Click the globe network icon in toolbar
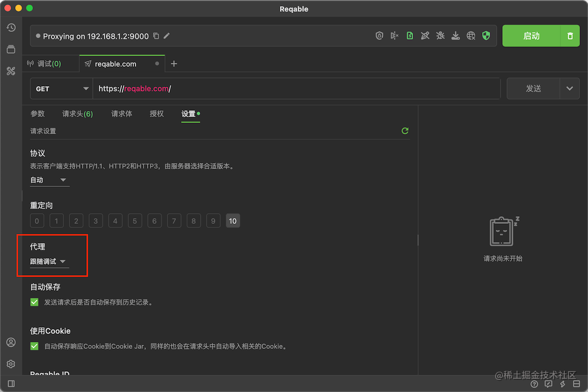Image resolution: width=588 pixels, height=392 pixels. point(471,35)
